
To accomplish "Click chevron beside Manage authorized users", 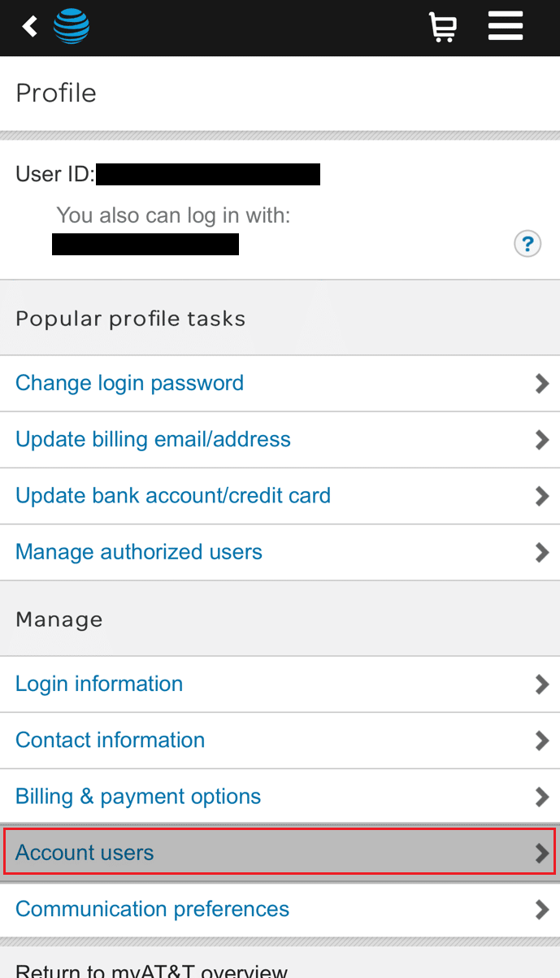I will tap(542, 553).
